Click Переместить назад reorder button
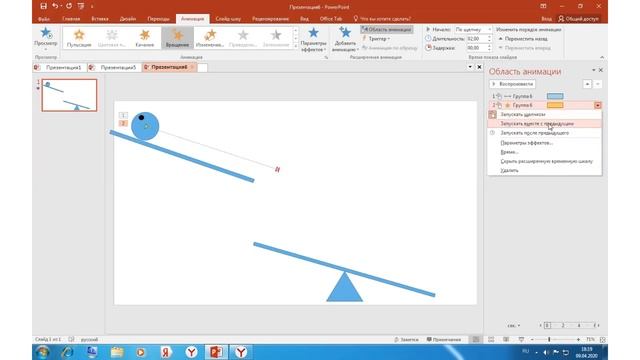640x360 pixels. 523,39
